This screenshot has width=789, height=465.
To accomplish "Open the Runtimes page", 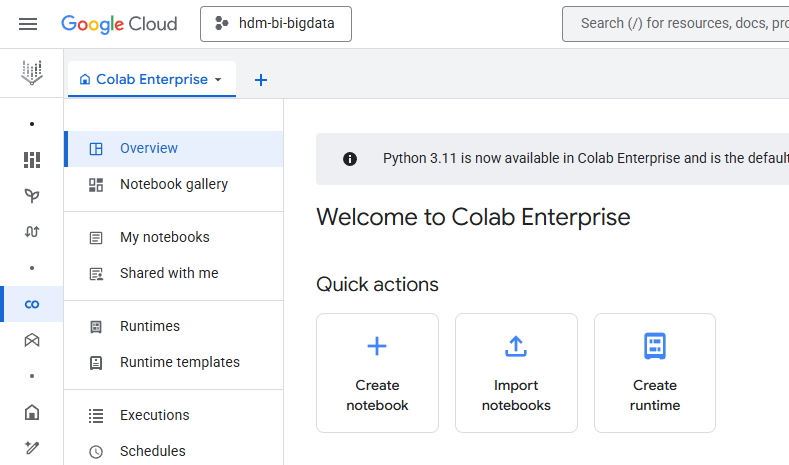I will pos(174,326).
